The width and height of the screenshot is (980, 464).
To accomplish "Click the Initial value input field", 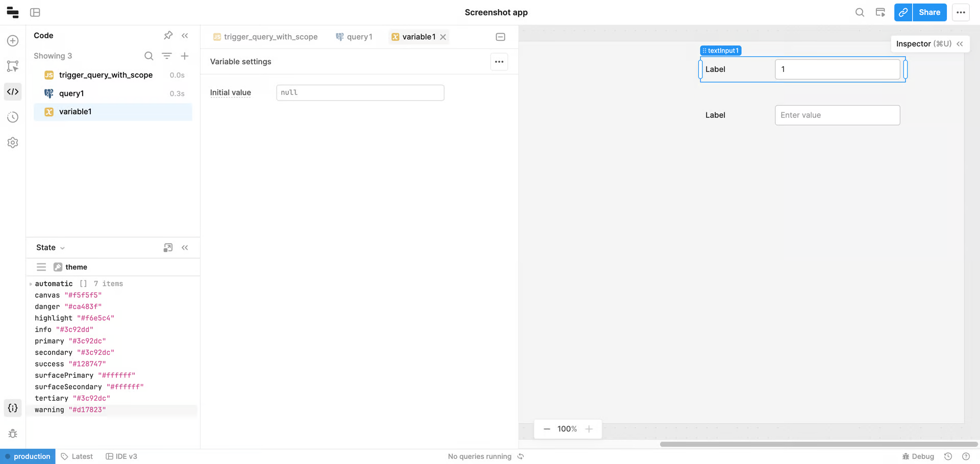I will click(x=360, y=92).
